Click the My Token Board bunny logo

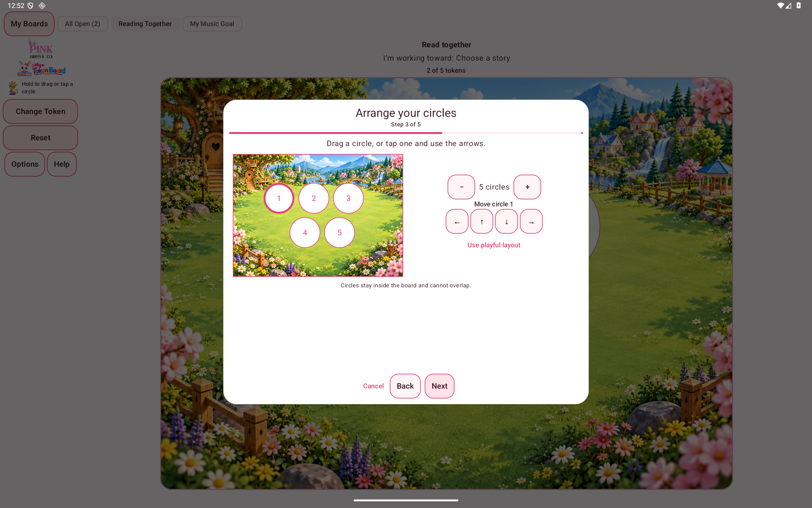tap(41, 69)
